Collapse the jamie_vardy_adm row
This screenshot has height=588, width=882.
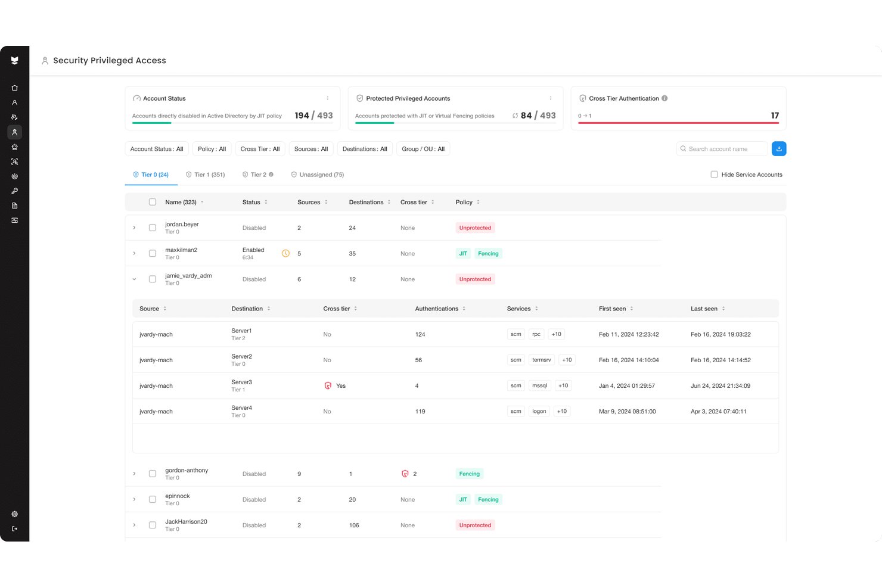coord(134,279)
